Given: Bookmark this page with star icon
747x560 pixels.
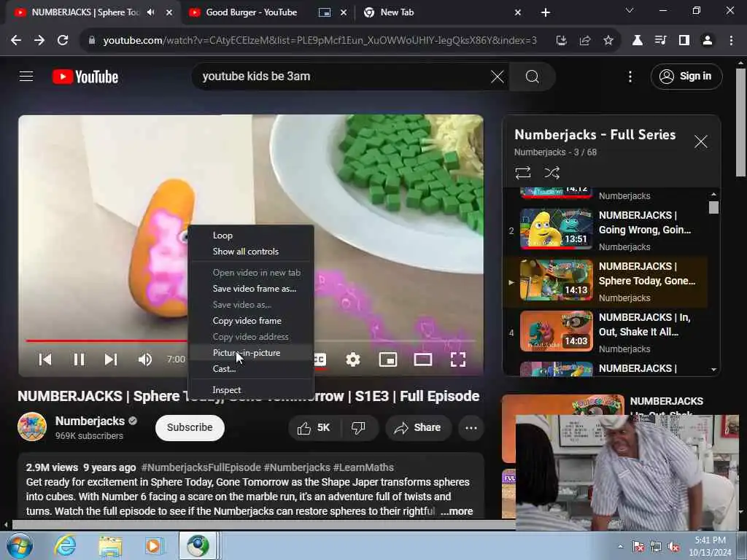Looking at the screenshot, I should (608, 41).
